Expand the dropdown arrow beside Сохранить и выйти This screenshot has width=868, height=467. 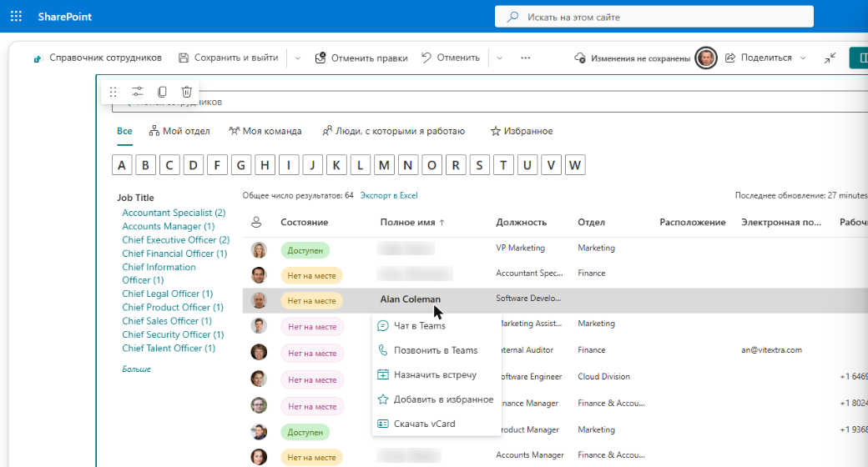click(x=297, y=58)
